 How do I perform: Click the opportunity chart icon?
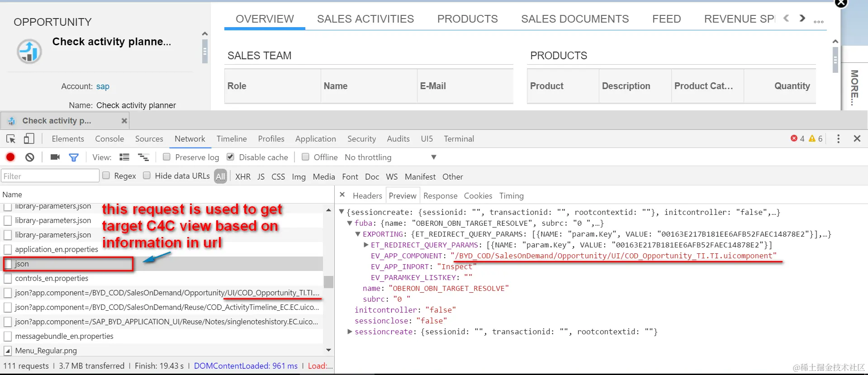[x=29, y=51]
